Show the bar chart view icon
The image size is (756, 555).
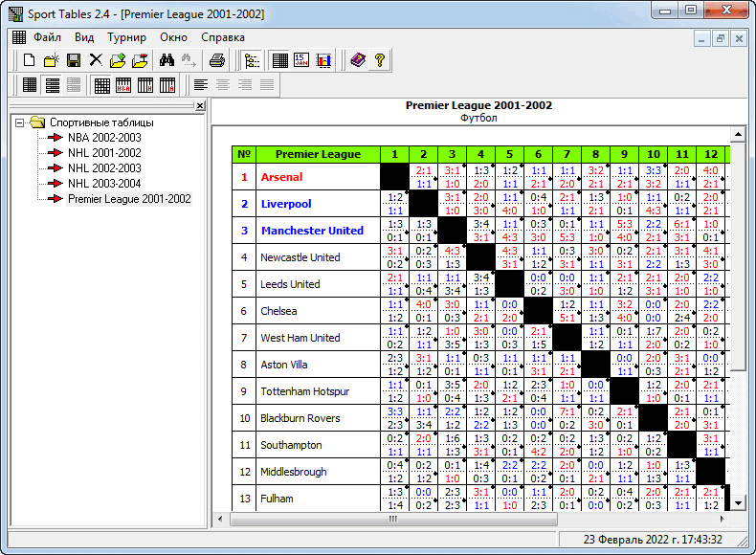[324, 60]
